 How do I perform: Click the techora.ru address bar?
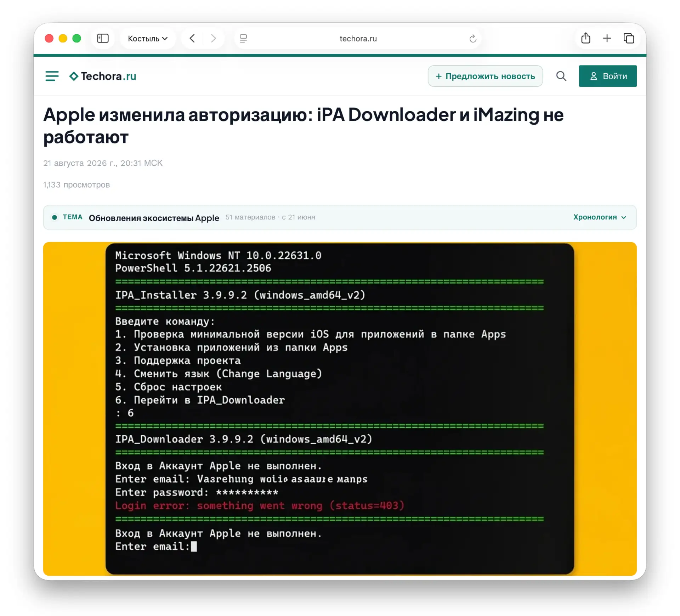pyautogui.click(x=358, y=38)
